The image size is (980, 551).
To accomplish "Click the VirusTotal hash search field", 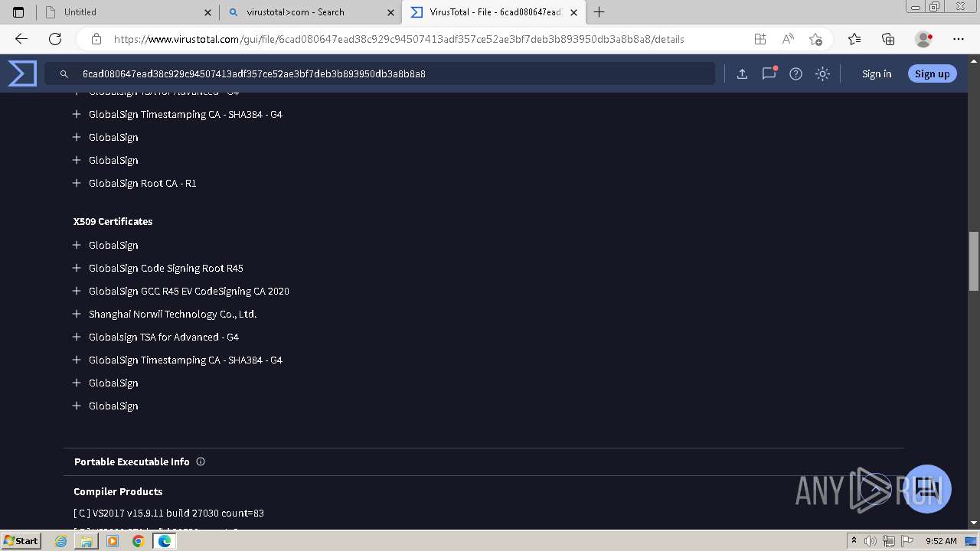I will click(380, 73).
